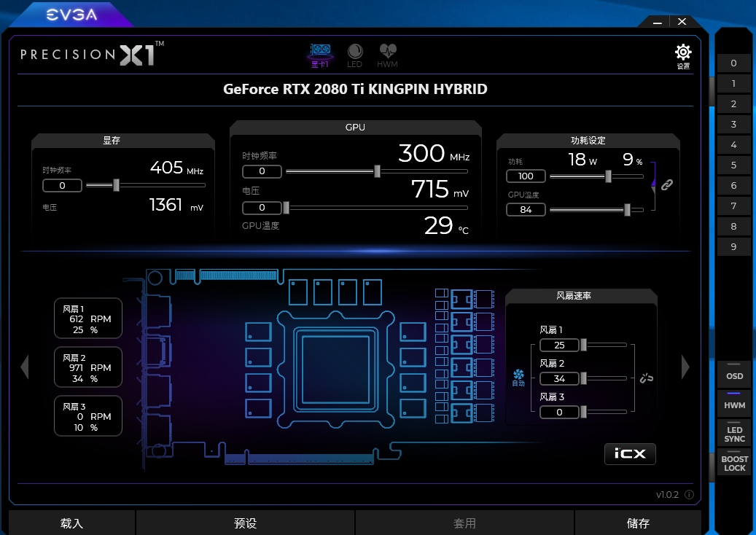Click the fan 3 speed input showing 0
The width and height of the screenshot is (756, 535).
pos(559,412)
